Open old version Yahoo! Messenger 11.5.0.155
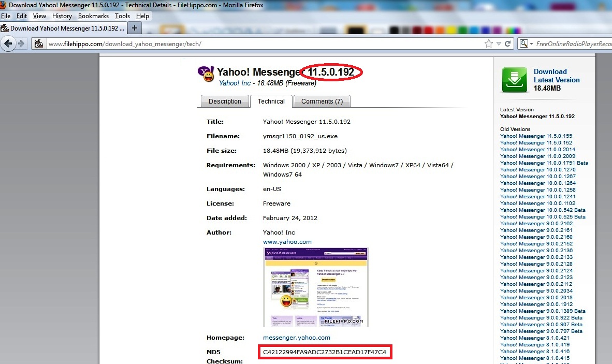The height and width of the screenshot is (364, 612). click(x=536, y=136)
